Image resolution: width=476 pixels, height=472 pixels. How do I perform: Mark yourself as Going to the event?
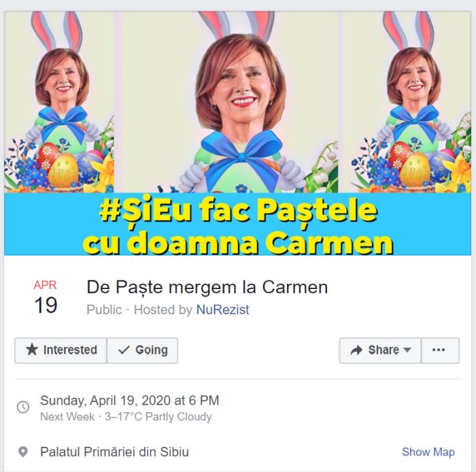coord(142,350)
